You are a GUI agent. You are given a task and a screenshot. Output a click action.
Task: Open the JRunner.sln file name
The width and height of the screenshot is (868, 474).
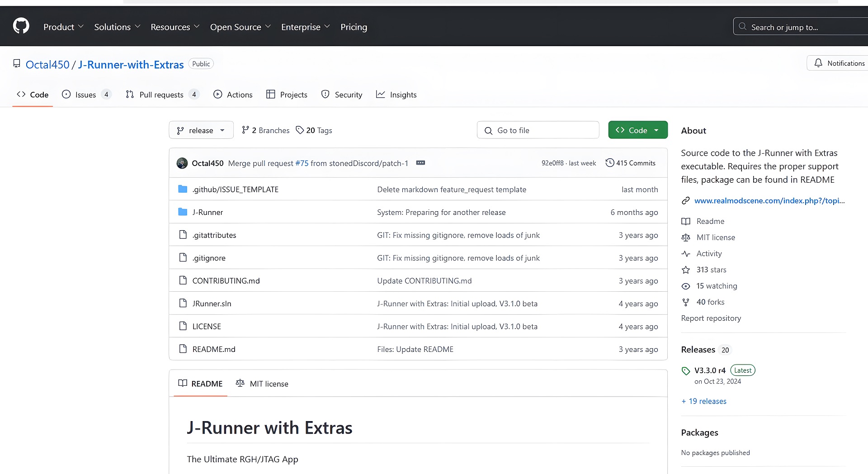coord(212,303)
